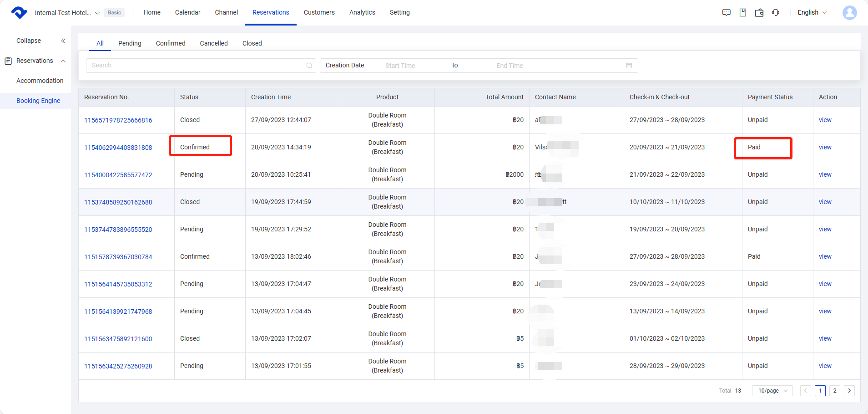Image resolution: width=868 pixels, height=414 pixels.
Task: Collapse the Reservations sidebar section
Action: point(63,61)
